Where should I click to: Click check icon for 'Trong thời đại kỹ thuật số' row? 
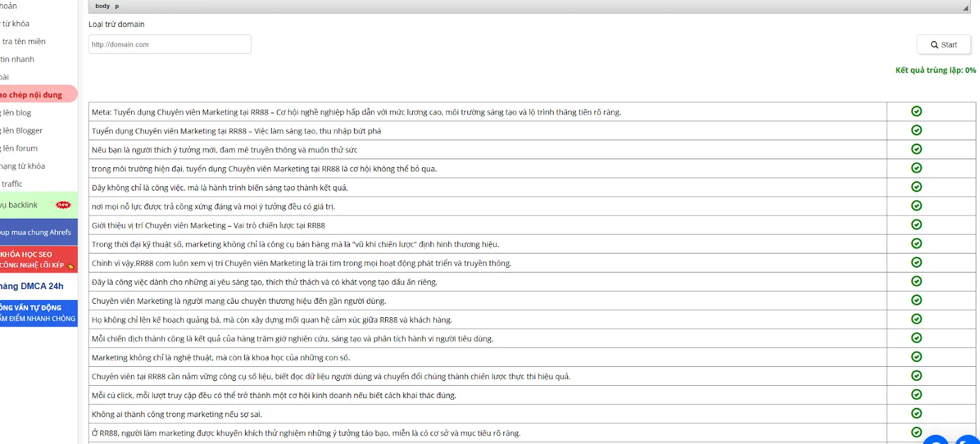tap(916, 244)
